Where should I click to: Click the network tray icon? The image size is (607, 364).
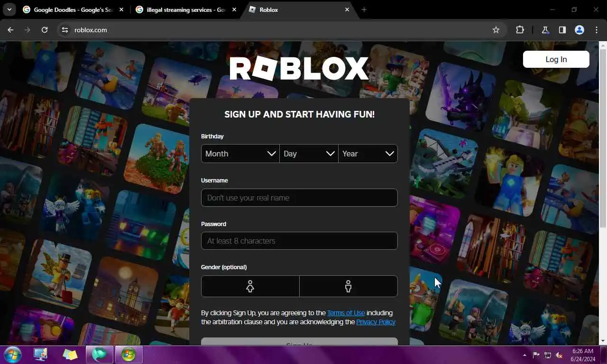coord(548,355)
